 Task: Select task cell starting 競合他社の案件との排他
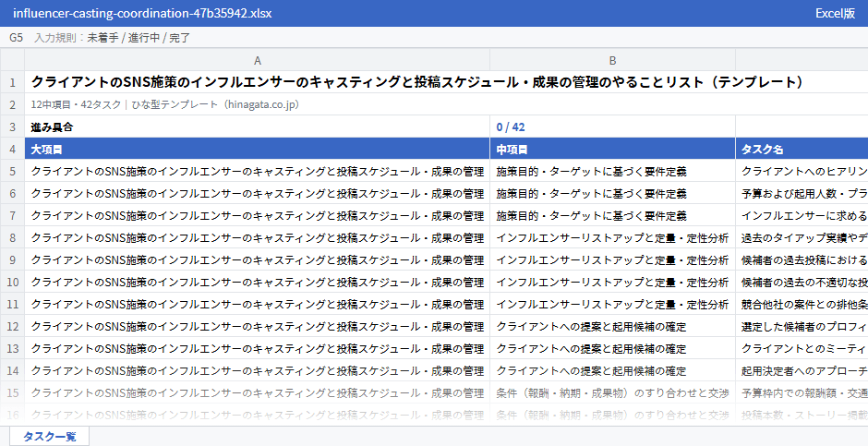802,304
